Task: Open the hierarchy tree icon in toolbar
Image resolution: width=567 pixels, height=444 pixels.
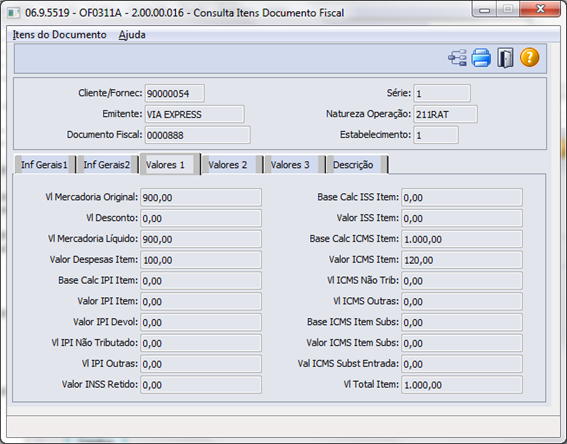Action: pyautogui.click(x=457, y=58)
